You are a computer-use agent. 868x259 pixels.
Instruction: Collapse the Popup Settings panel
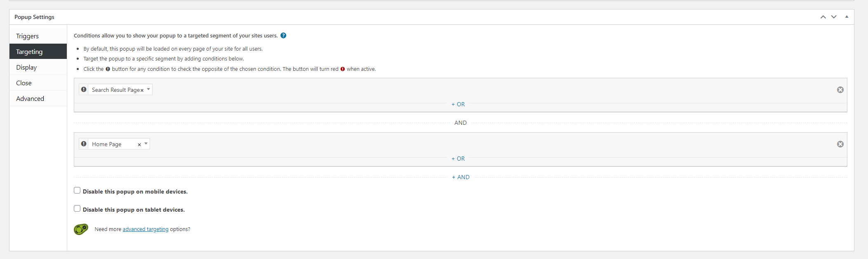[x=847, y=17]
